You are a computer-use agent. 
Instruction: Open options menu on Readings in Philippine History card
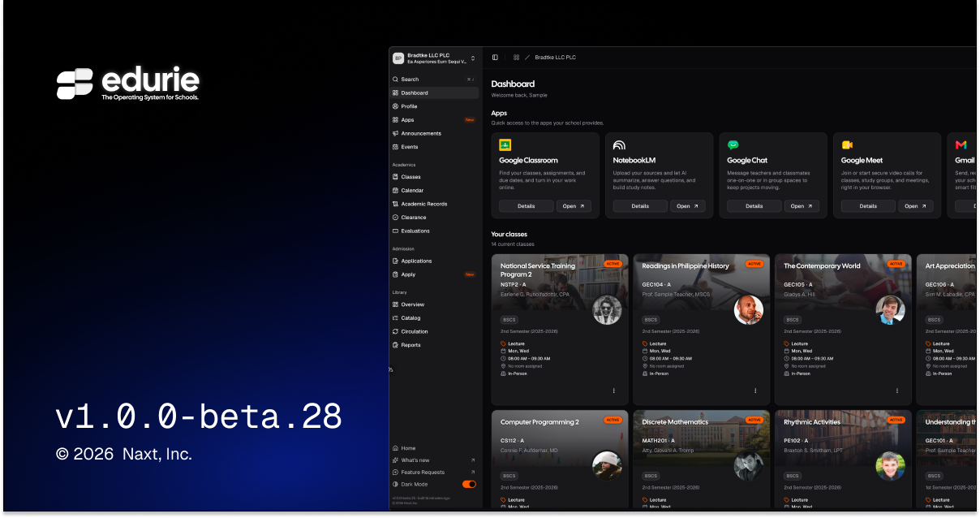755,391
